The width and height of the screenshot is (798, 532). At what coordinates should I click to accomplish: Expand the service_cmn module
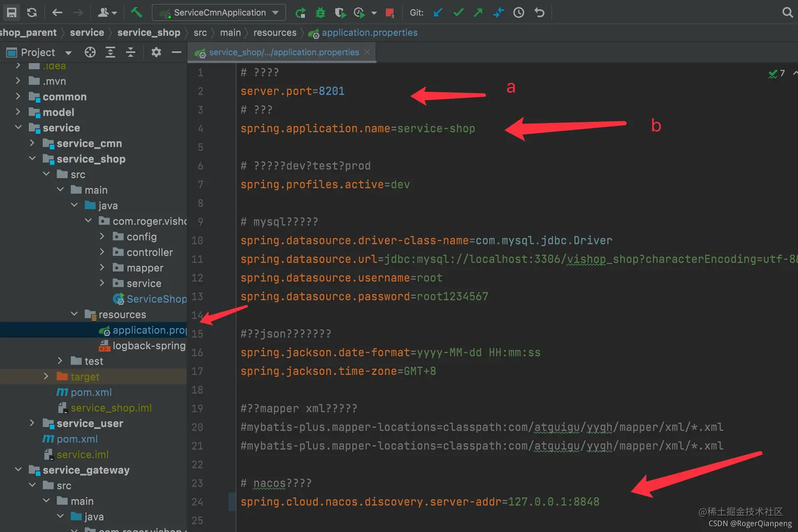(x=32, y=143)
